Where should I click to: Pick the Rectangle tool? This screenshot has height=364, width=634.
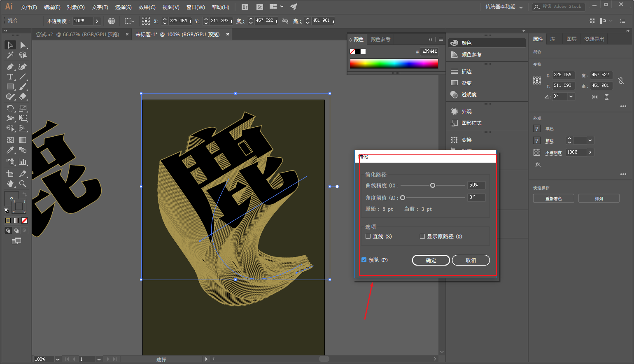(x=10, y=87)
